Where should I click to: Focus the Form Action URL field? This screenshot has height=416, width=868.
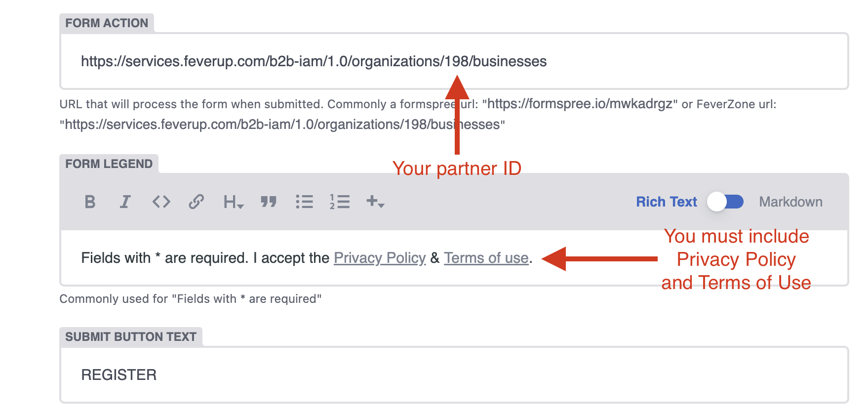454,61
